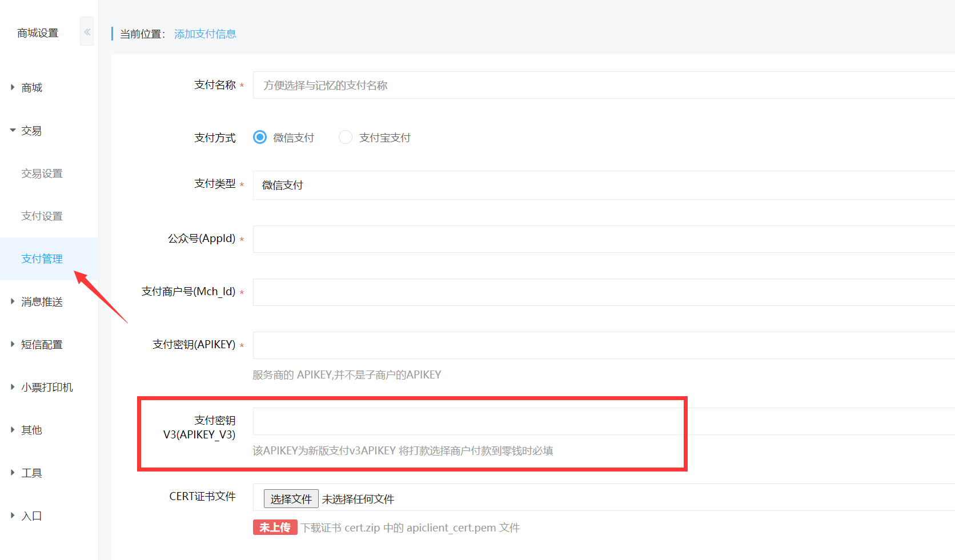
Task: Open the 消息推送 sidebar section
Action: [x=42, y=302]
